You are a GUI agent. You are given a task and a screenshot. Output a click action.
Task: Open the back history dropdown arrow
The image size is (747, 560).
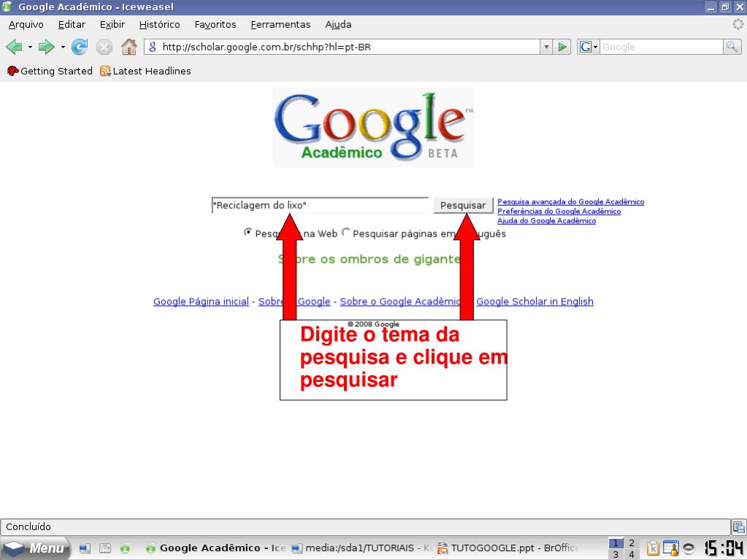pyautogui.click(x=30, y=47)
